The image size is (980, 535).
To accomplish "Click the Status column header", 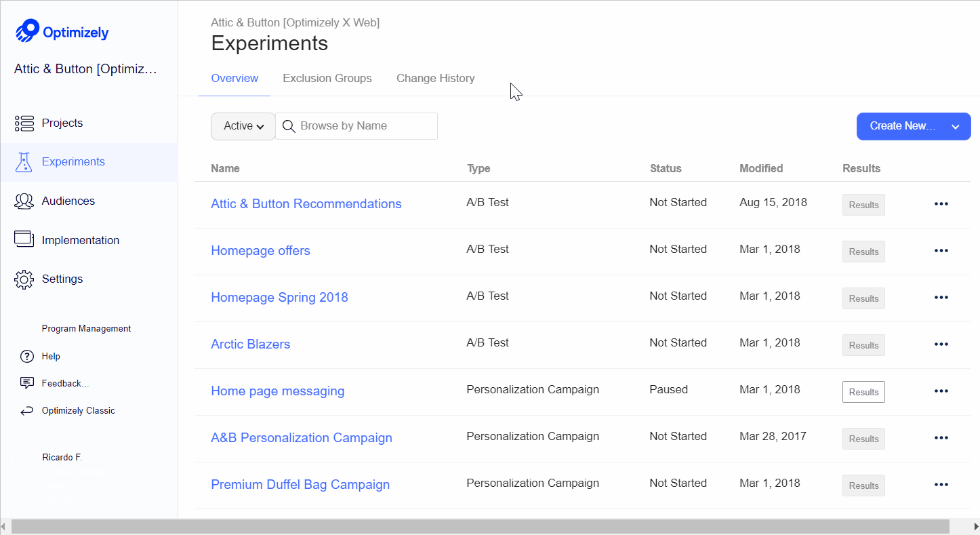I will coord(666,169).
